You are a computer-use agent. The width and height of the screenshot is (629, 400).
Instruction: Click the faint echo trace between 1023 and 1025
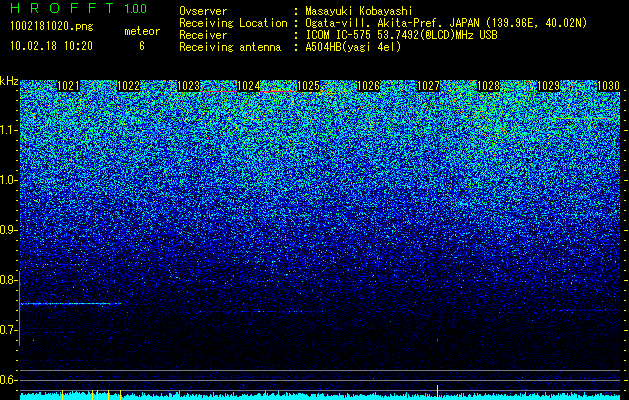click(x=263, y=311)
